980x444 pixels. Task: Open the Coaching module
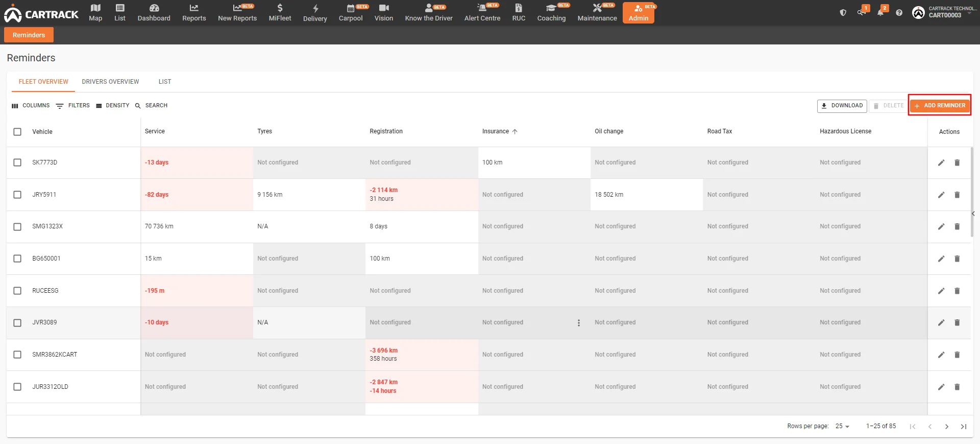551,13
